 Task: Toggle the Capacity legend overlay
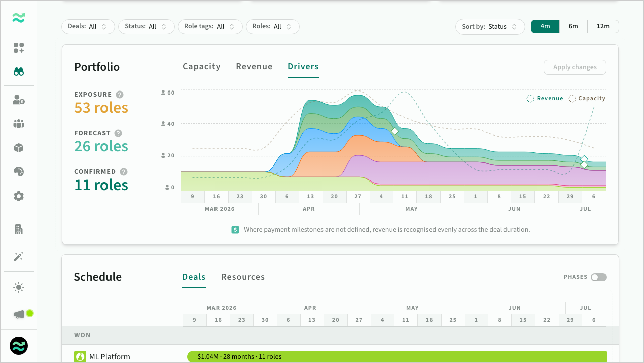[x=587, y=99]
